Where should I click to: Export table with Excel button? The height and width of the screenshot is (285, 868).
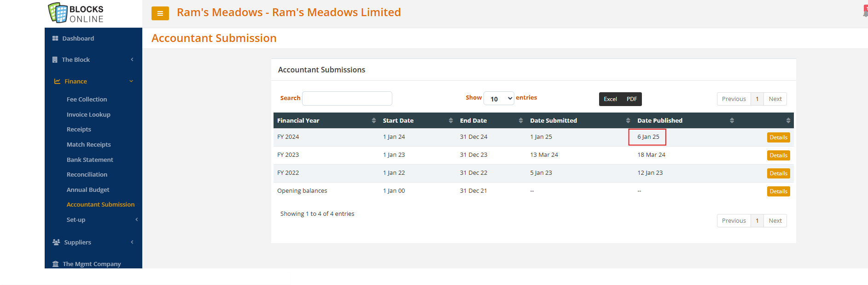point(610,99)
